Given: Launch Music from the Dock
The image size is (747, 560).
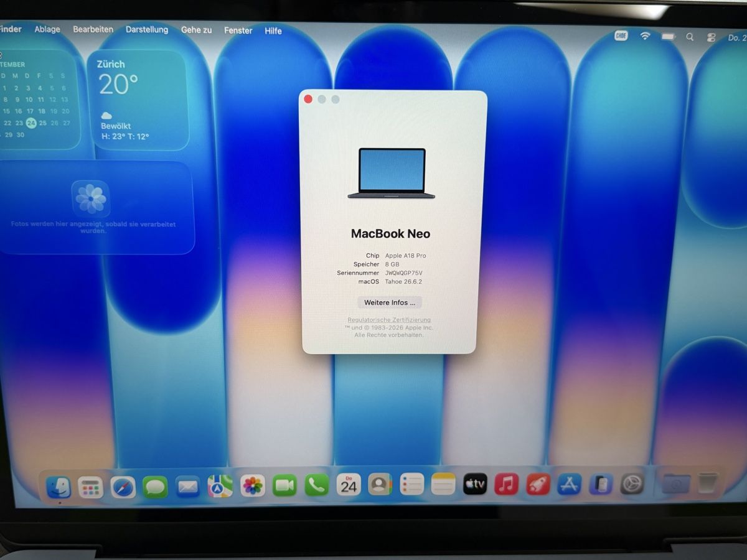Looking at the screenshot, I should (x=507, y=483).
